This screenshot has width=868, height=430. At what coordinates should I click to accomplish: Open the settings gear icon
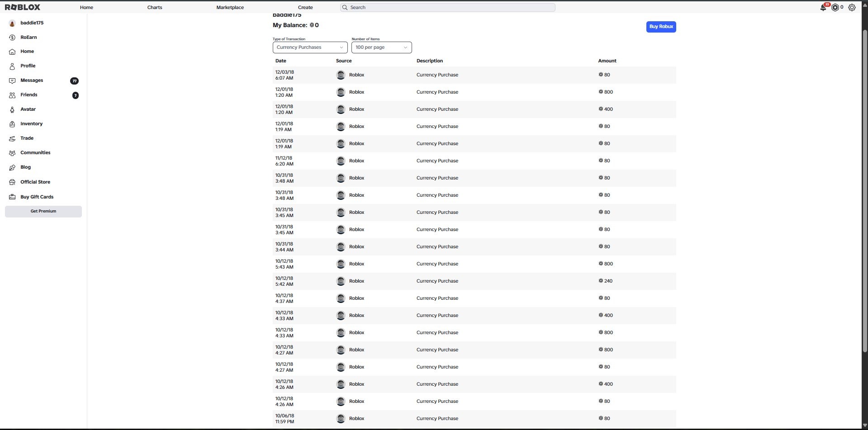coord(852,7)
